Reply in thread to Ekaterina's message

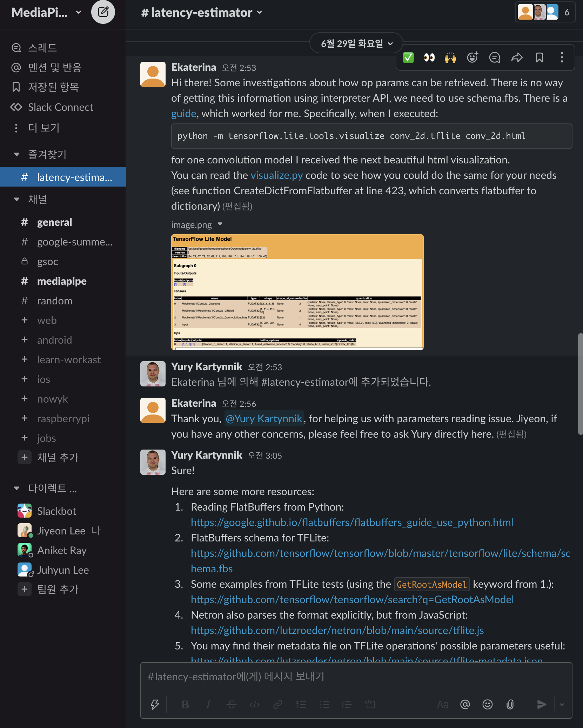[x=495, y=58]
